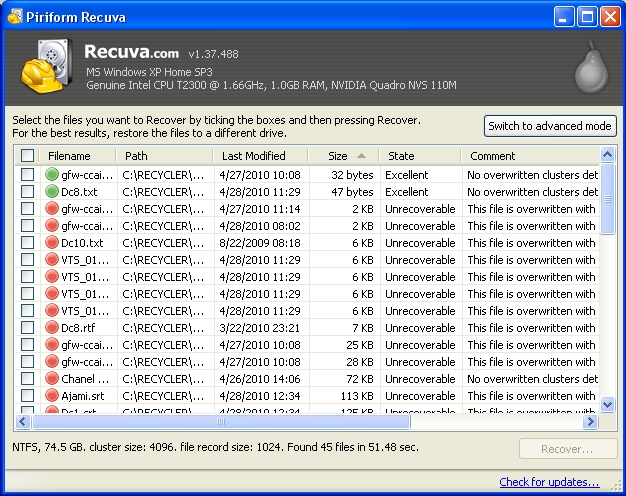626x496 pixels.
Task: Sort files by Size column header
Action: pos(339,156)
